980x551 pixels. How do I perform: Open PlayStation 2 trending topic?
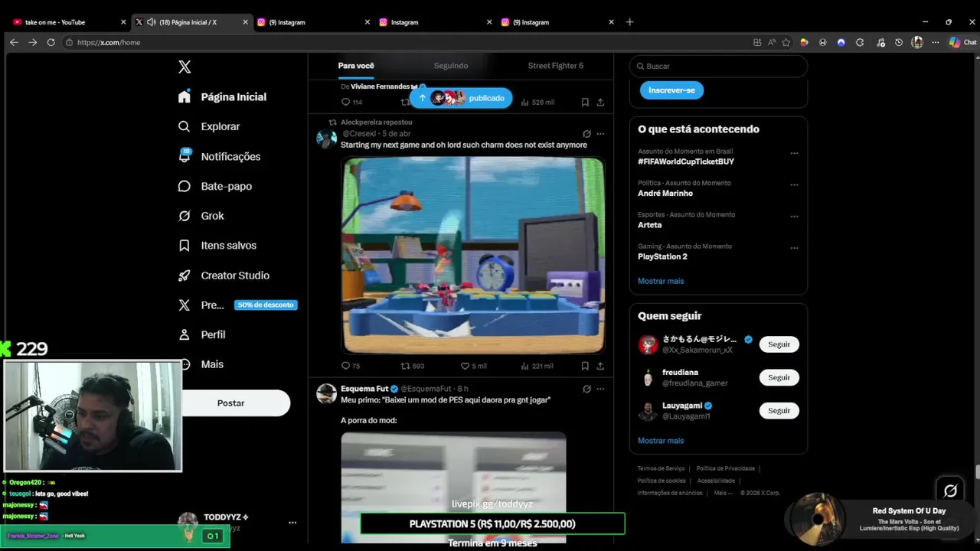coord(662,256)
